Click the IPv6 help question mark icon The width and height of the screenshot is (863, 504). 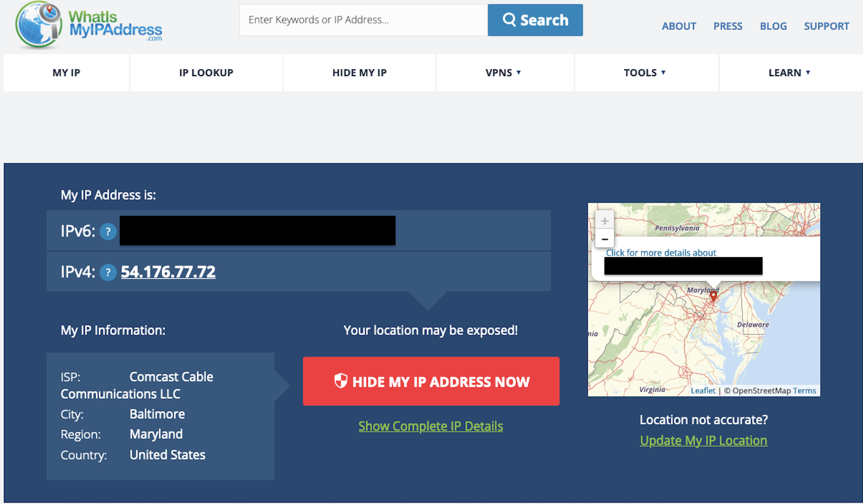tap(108, 231)
